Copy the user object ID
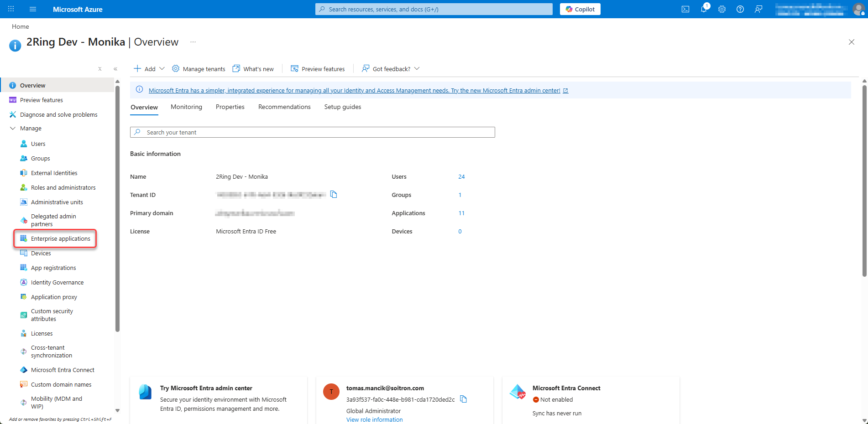Image resolution: width=868 pixels, height=424 pixels. 463,399
